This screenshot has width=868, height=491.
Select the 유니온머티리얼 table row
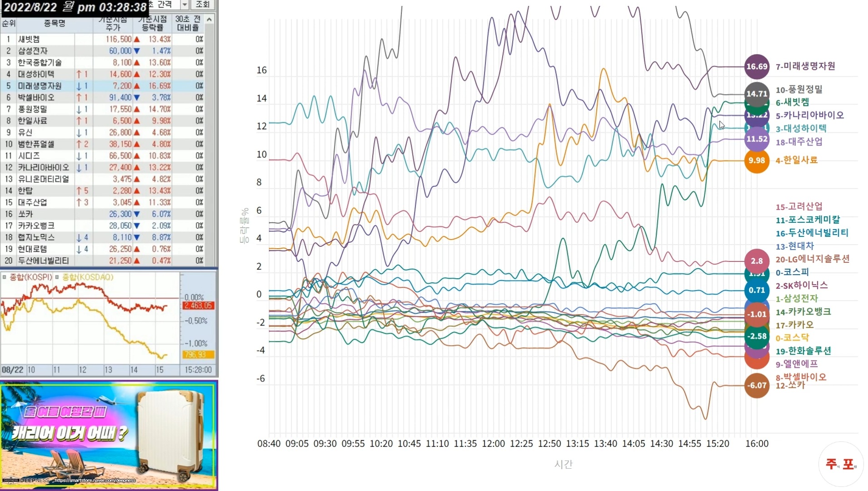tap(102, 179)
